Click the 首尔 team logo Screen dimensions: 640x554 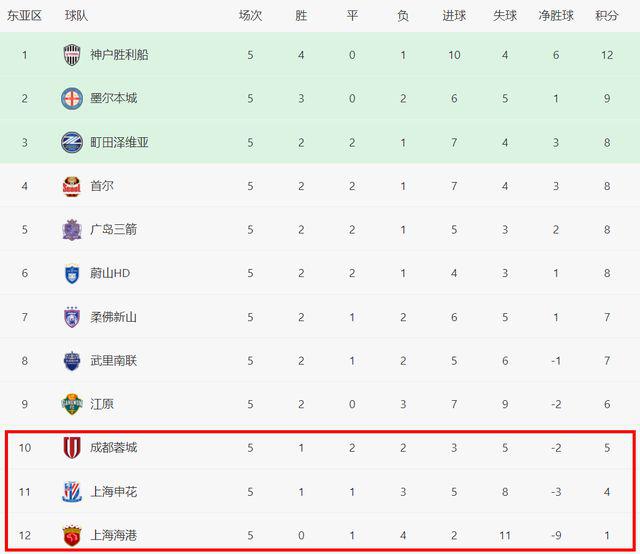73,185
